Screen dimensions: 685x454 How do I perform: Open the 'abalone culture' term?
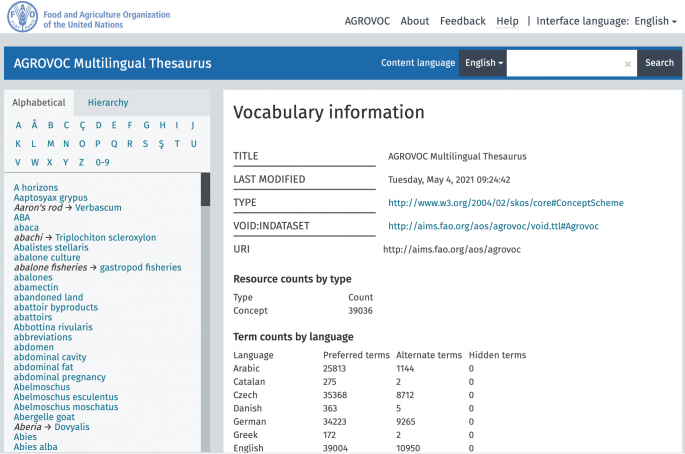[47, 257]
